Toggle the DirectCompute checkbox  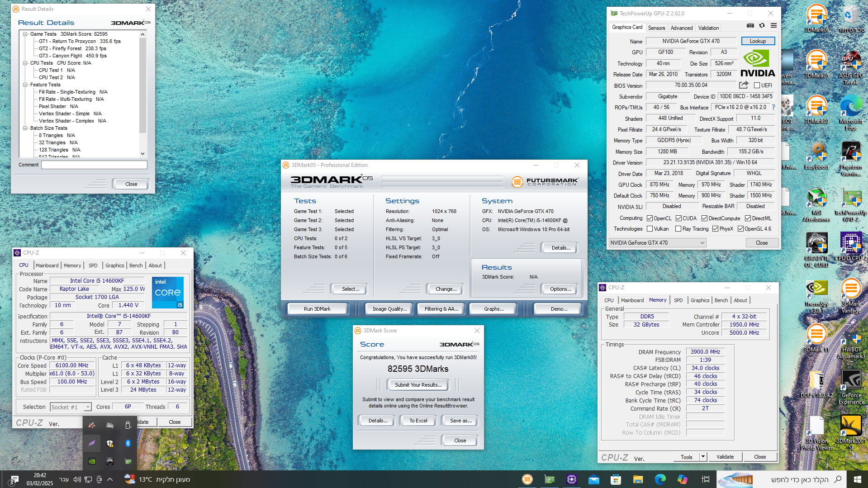[x=704, y=218]
